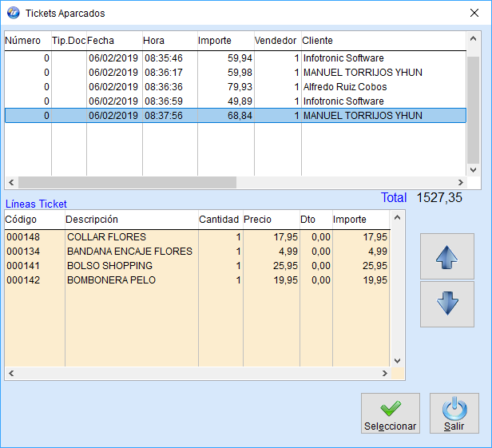Click product code 000142
The width and height of the screenshot is (492, 448).
point(23,280)
